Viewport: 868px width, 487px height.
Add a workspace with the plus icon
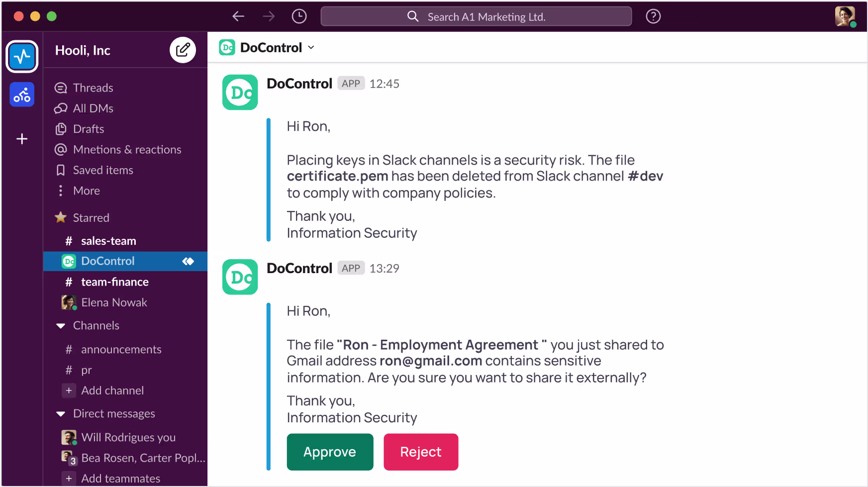coord(22,139)
